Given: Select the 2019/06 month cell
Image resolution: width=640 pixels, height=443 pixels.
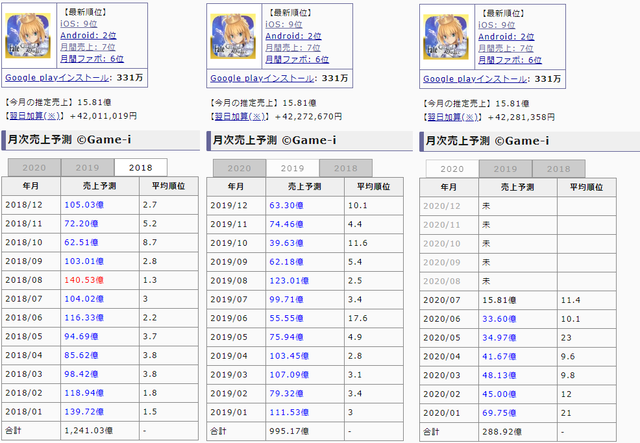Looking at the screenshot, I should [236, 318].
